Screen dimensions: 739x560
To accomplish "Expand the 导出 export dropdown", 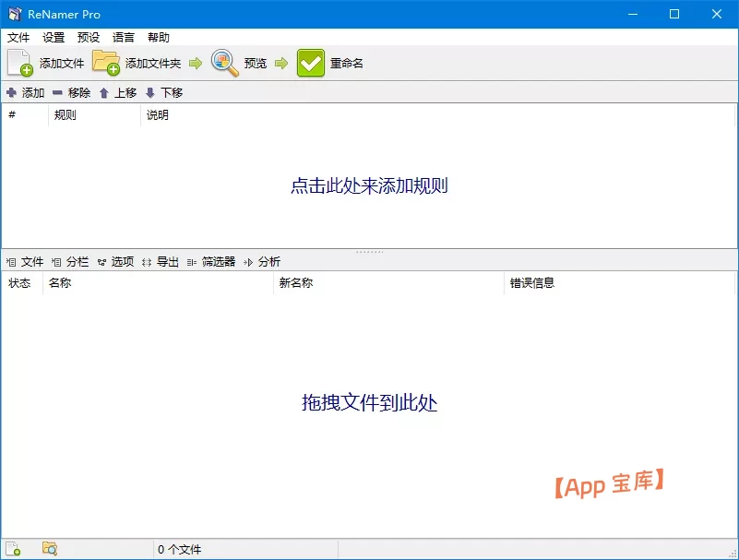I will point(161,262).
